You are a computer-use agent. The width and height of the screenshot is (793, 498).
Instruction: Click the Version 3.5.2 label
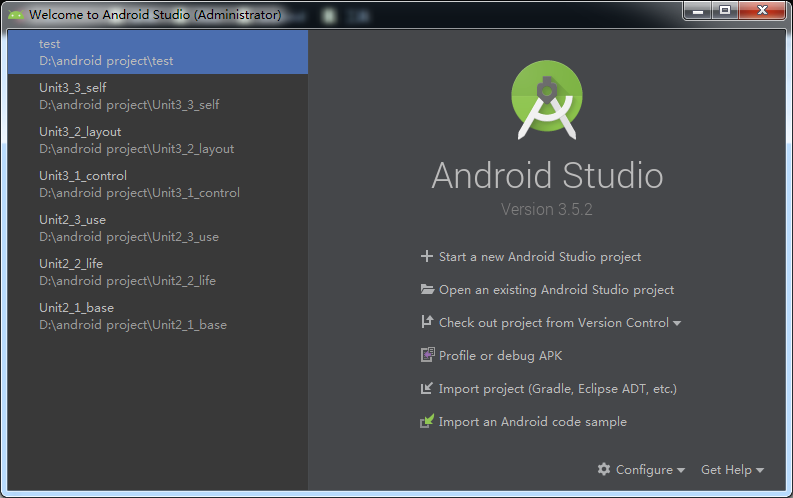[x=547, y=209]
